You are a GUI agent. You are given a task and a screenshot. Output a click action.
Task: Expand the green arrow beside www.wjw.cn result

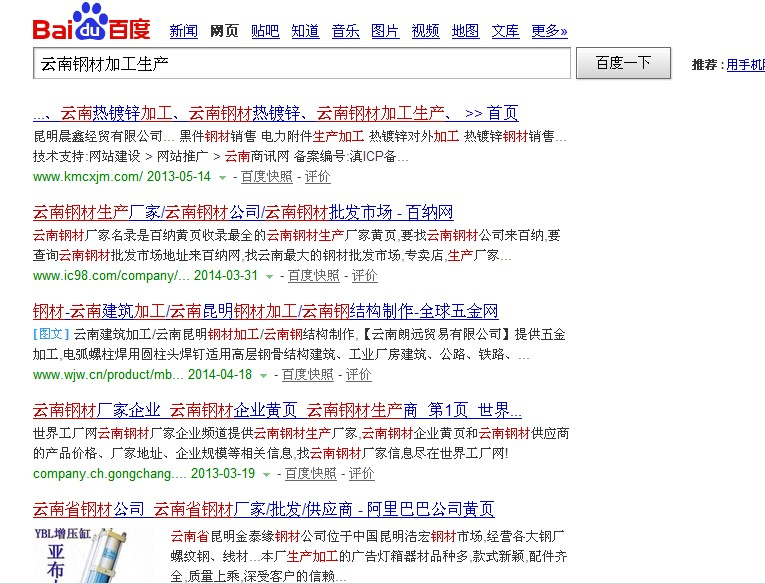[x=263, y=376]
